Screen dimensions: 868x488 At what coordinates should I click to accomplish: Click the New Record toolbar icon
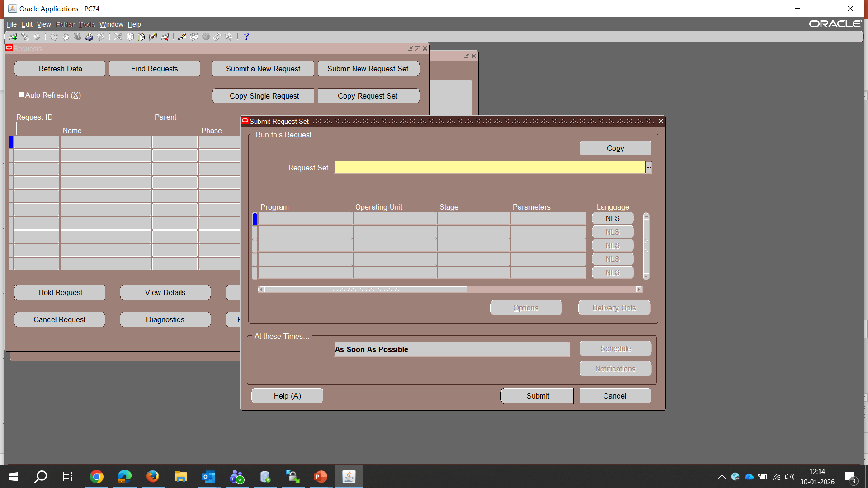13,37
